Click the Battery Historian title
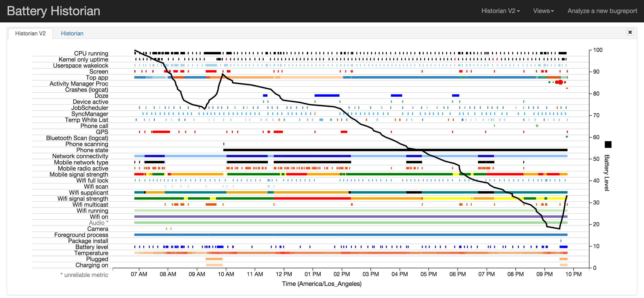The image size is (644, 298). (53, 11)
